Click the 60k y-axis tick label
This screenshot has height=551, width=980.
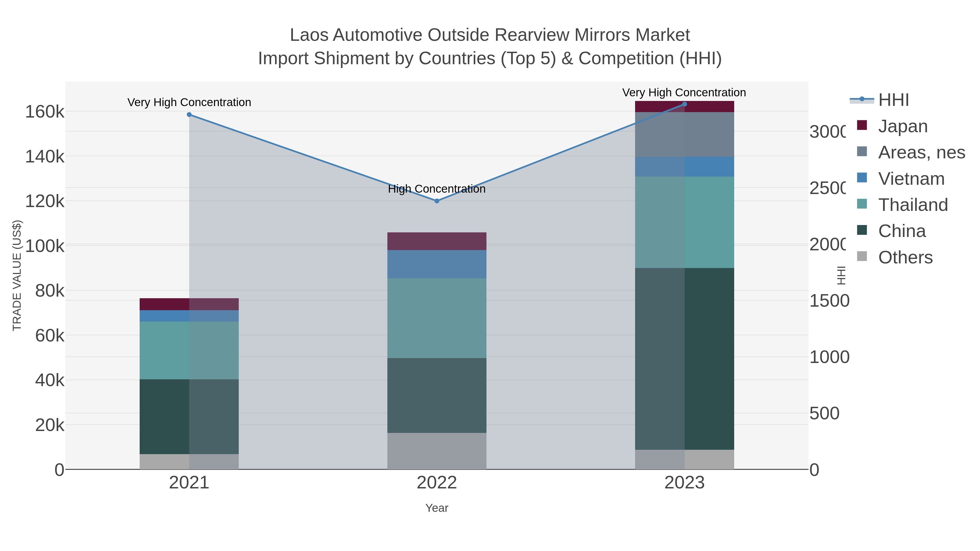point(50,335)
